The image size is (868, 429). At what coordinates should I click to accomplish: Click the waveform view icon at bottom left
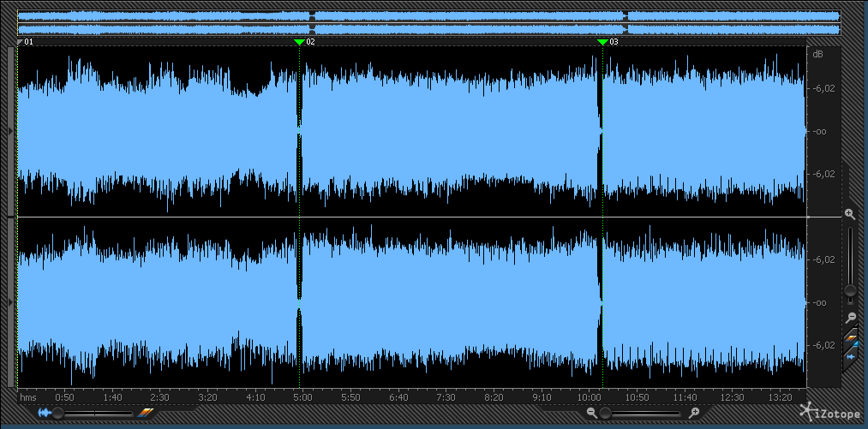tap(44, 413)
